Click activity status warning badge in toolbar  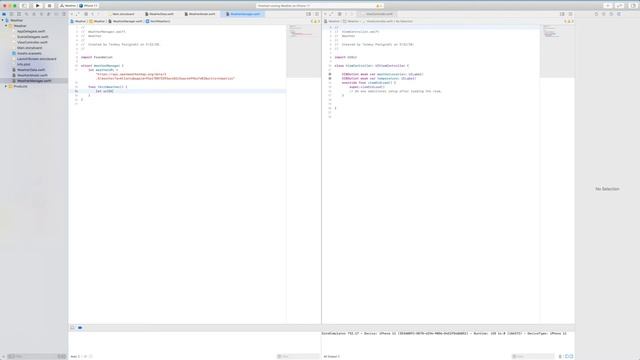pos(378,6)
